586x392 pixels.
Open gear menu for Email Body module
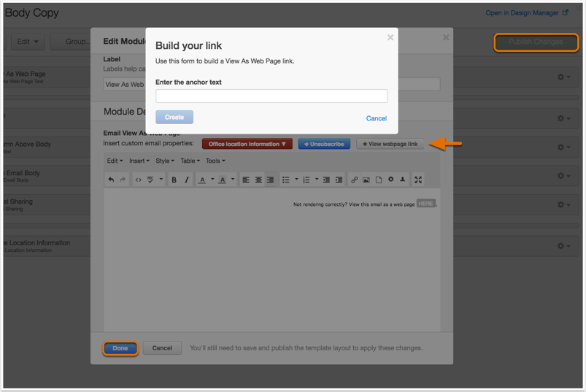click(563, 176)
